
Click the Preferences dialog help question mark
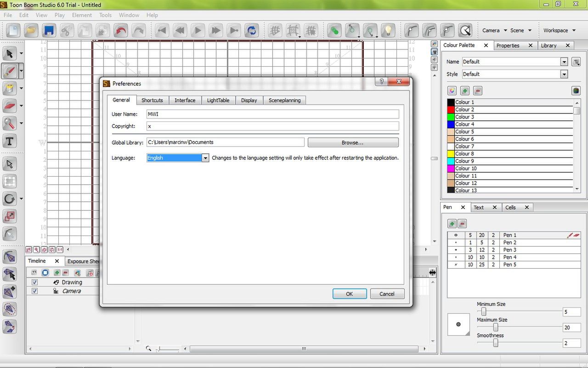pos(381,82)
